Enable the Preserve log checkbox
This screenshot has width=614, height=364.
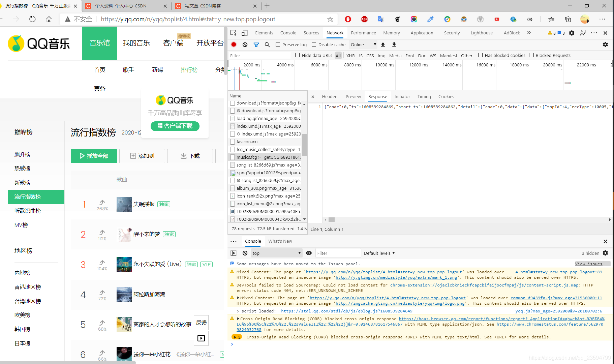(x=278, y=44)
